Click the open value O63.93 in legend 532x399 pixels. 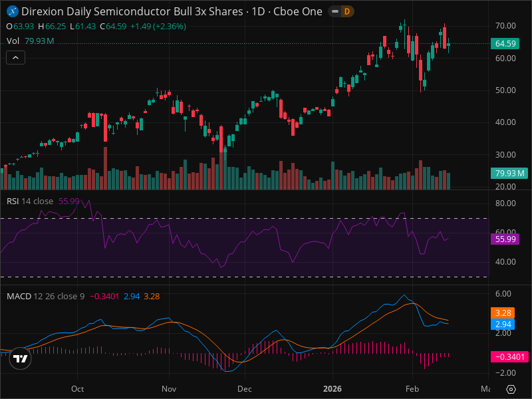[x=20, y=27]
